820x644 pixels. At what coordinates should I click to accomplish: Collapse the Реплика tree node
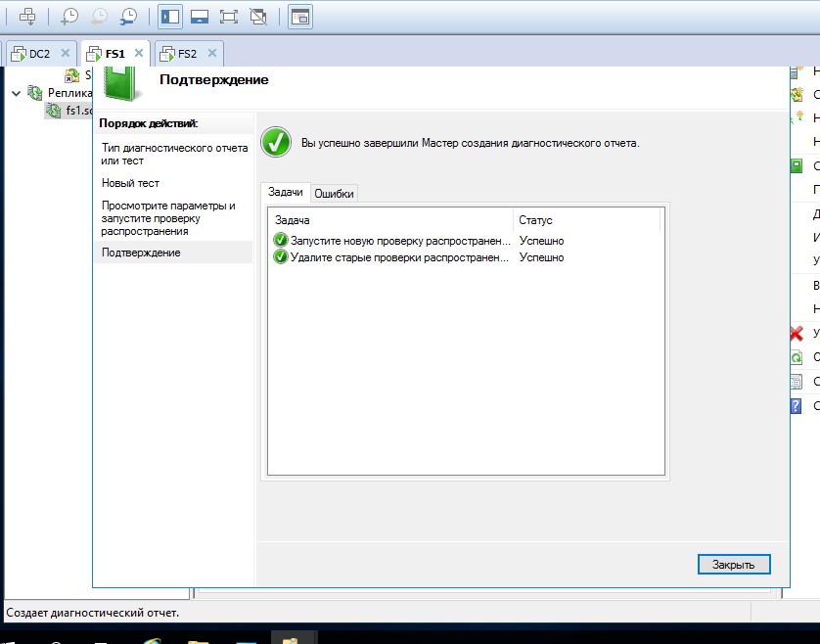17,94
